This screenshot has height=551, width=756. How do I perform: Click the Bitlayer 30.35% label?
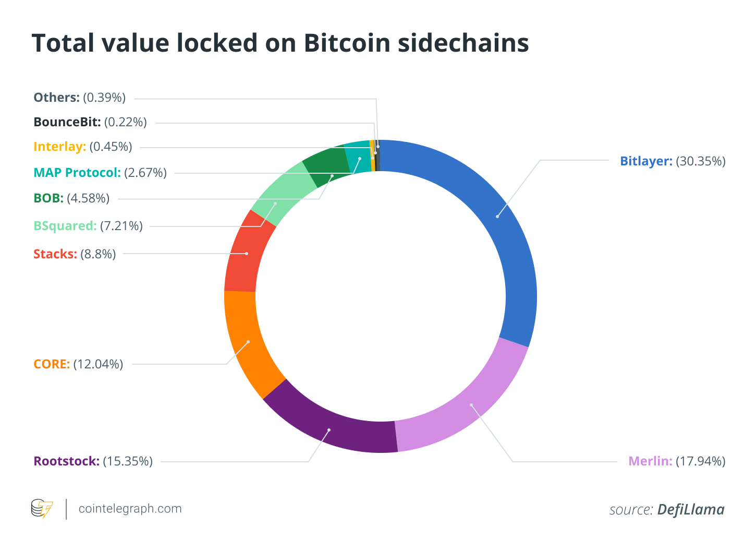(673, 161)
